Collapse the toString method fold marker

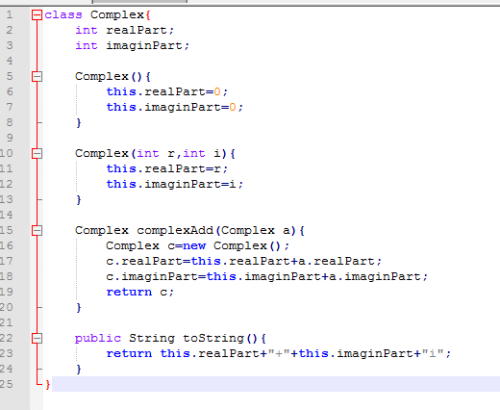(x=37, y=339)
